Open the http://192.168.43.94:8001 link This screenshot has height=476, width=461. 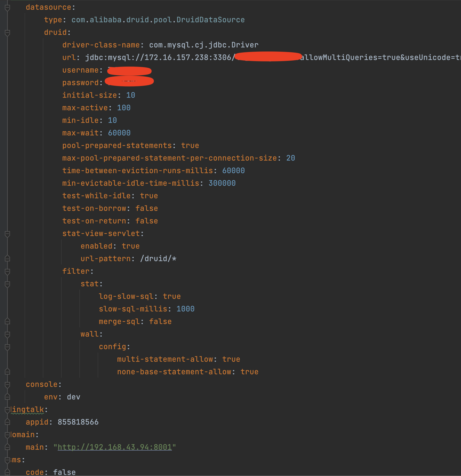coord(115,447)
